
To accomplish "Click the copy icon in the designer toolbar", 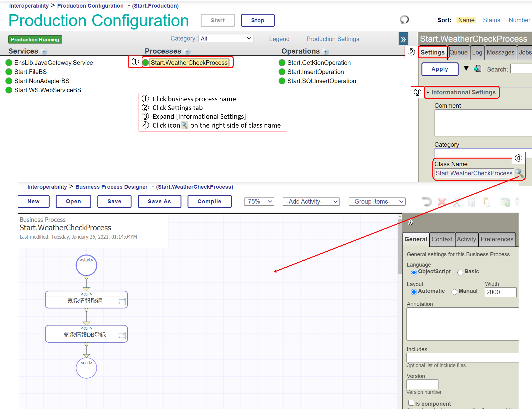I will tap(471, 202).
